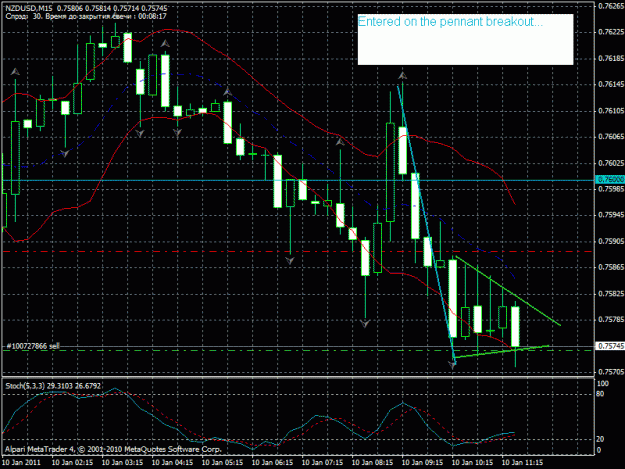Select the cyan horizontal line at 0.76000

(x=298, y=181)
